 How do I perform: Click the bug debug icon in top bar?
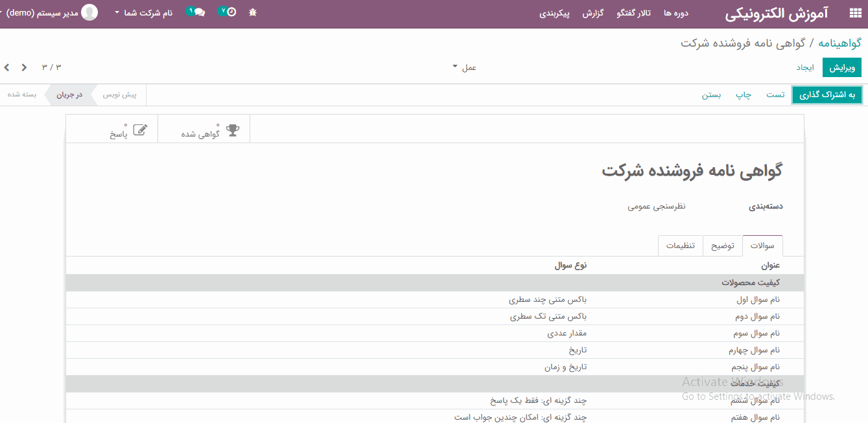click(x=253, y=12)
